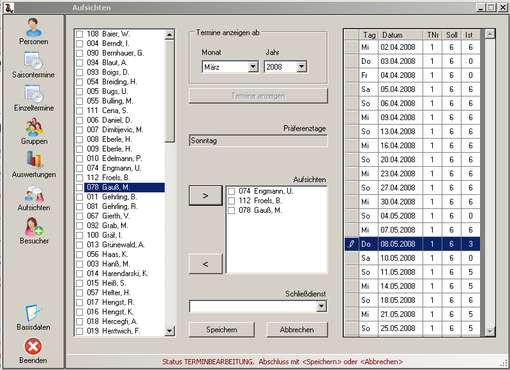Check 074 Engmann, U. in the Aufsichten box
Viewport: 510px width, 370px height.
pos(232,191)
